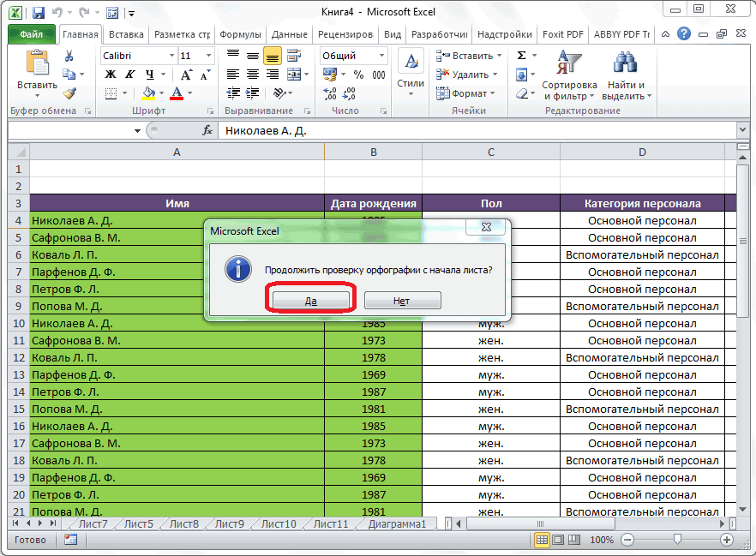Center-align text horizontally in cells

[252, 75]
